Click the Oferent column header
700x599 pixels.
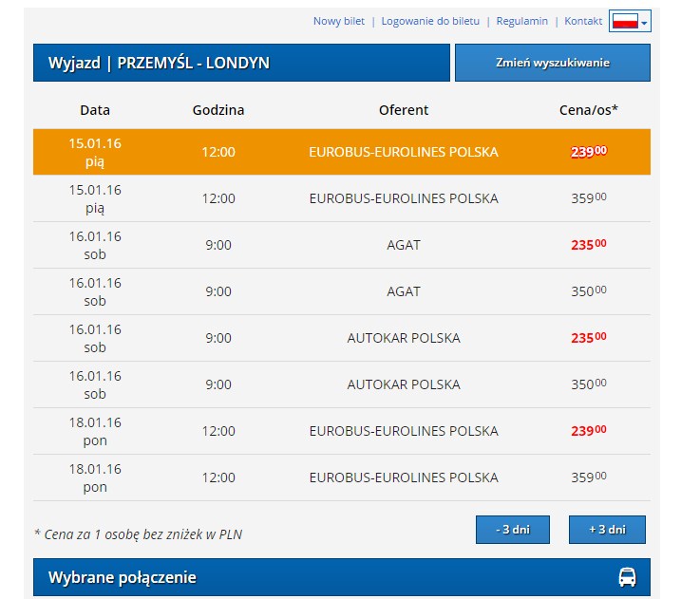pyautogui.click(x=404, y=110)
